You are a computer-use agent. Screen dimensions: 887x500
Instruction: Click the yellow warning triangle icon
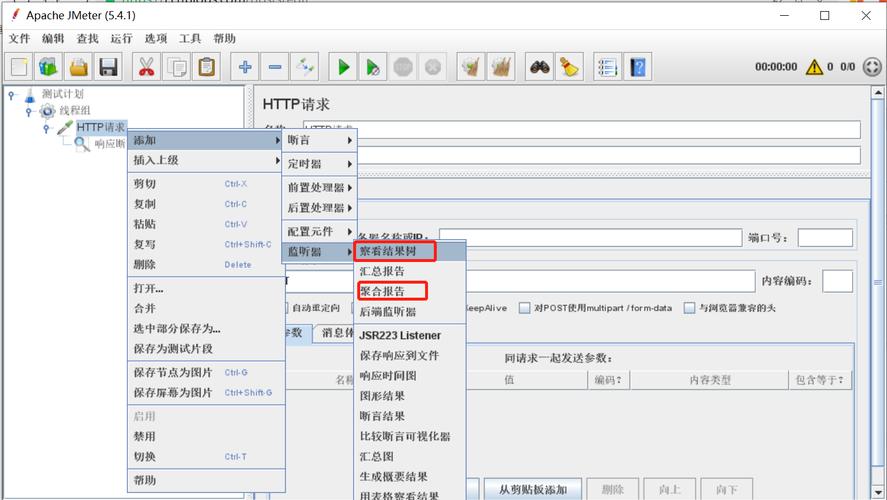815,67
